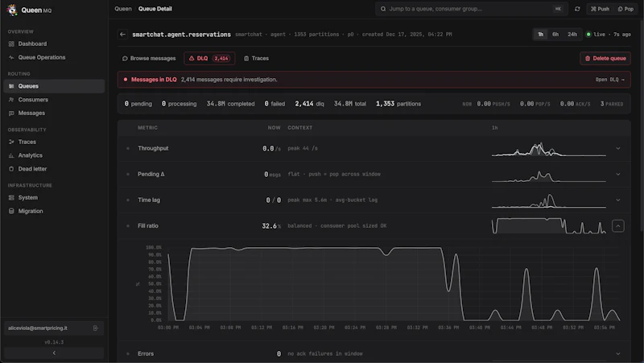Click user email aliceviola@smartpricing.it
Screen dimensions: 644x363
pos(38,328)
